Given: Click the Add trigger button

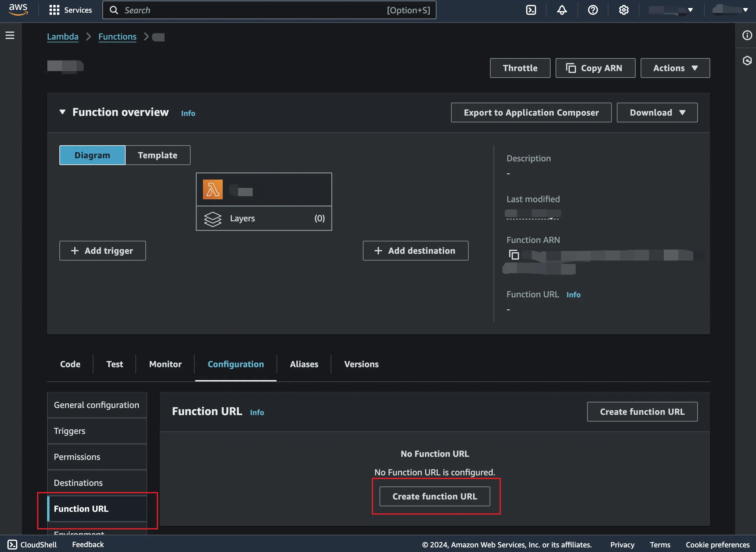Looking at the screenshot, I should [x=102, y=251].
